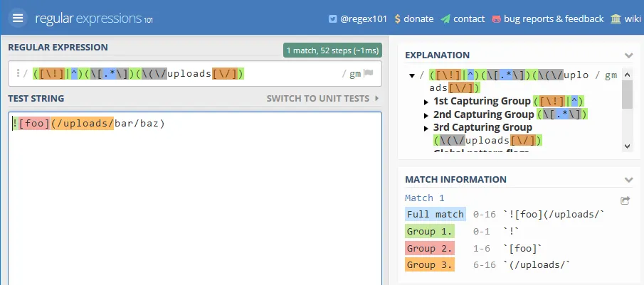Expand the 2nd Capturing Group node
This screenshot has width=644, height=285.
pos(426,114)
